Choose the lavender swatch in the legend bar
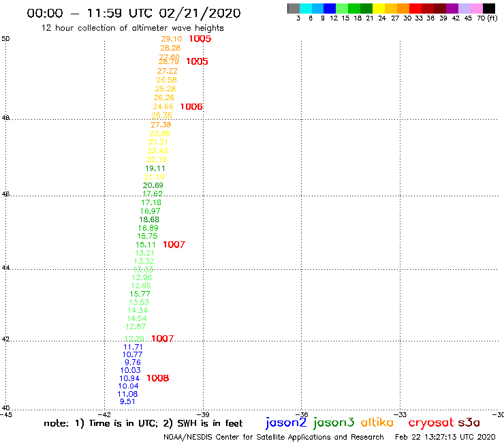 pos(464,9)
